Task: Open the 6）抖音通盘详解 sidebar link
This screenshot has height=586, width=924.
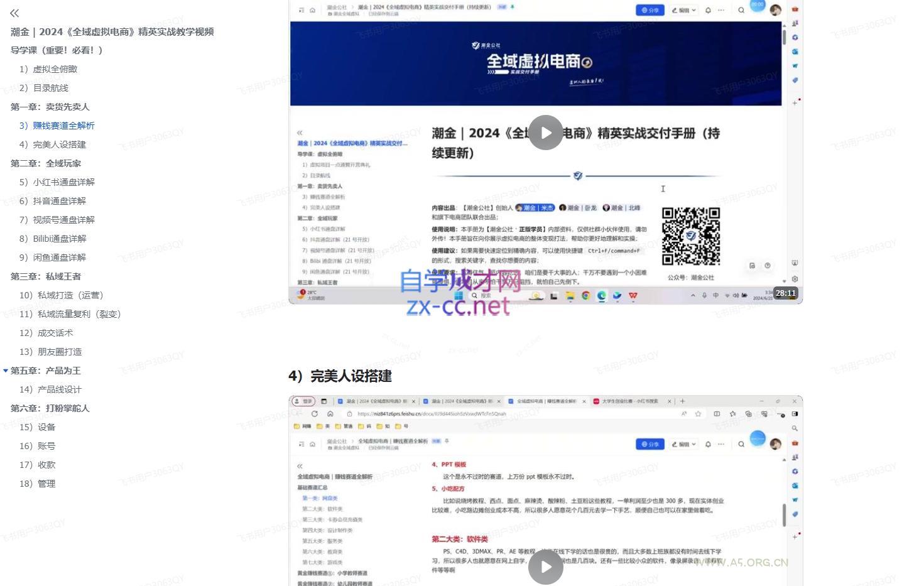Action: click(x=55, y=201)
